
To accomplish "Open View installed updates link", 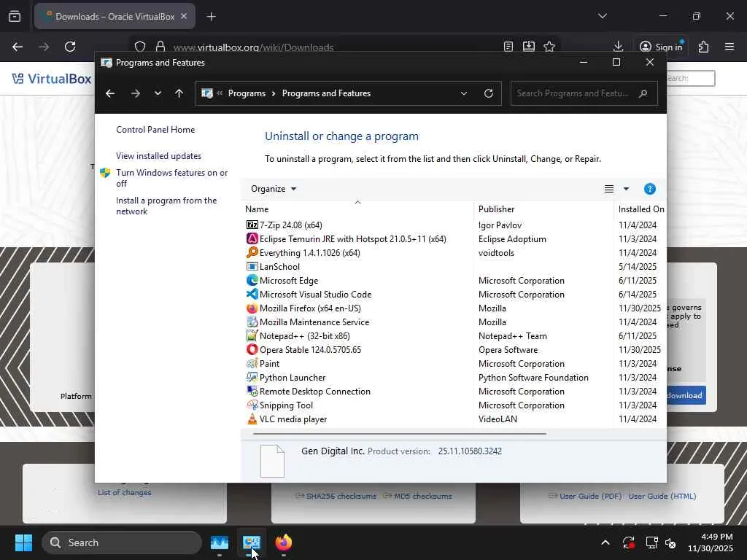I will point(158,156).
